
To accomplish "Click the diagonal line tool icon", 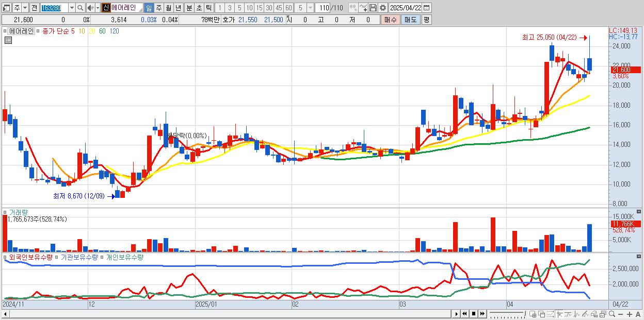I will (x=585, y=314).
